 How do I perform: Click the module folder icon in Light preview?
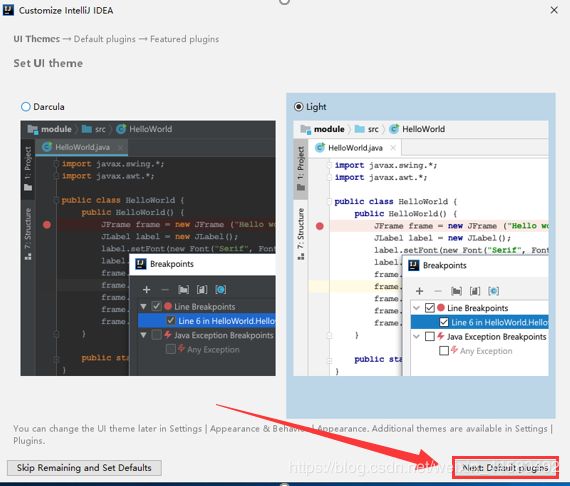(x=306, y=129)
